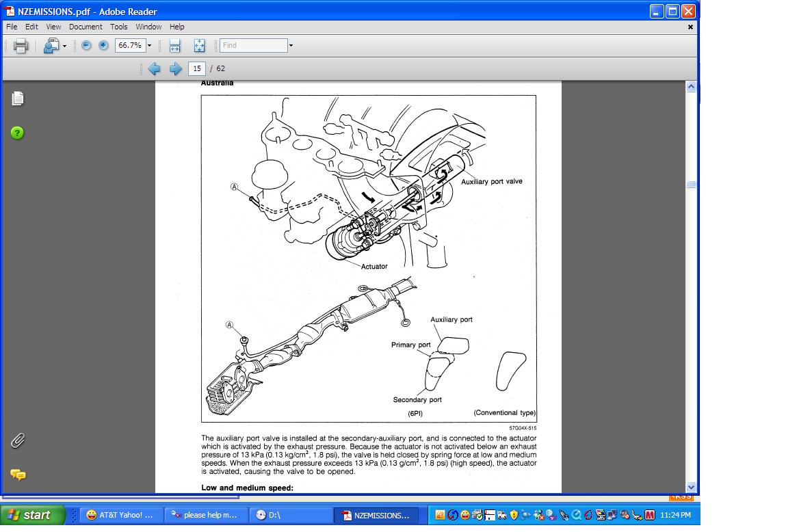Viewport: 799px width, 532px height.
Task: Open the Pages panel in sidebar
Action: [18, 98]
